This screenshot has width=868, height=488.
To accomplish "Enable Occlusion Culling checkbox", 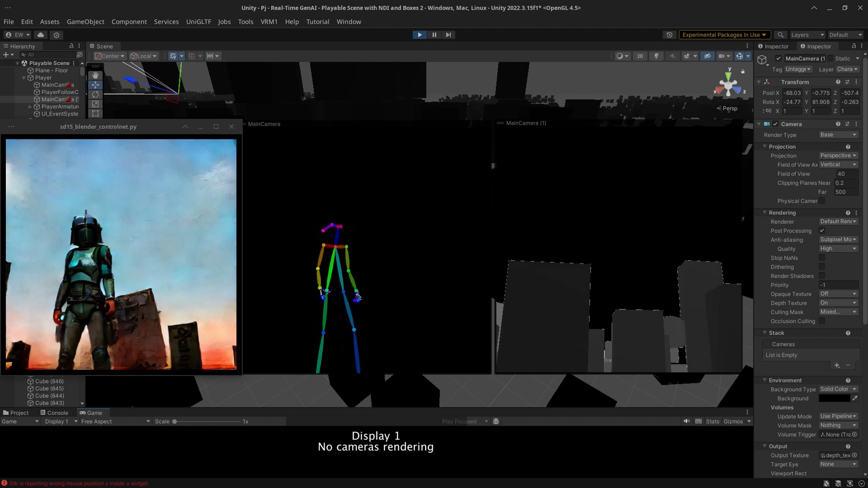I will pos(822,321).
